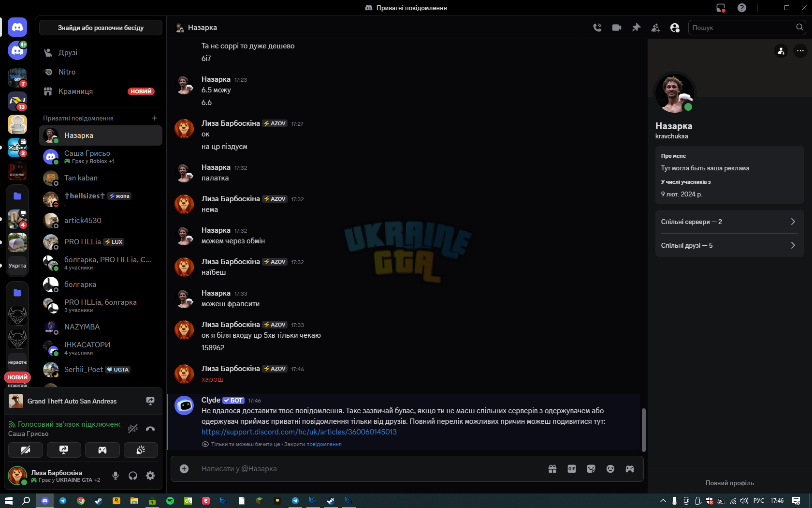Click Назарка's profile avatar in side panel
The height and width of the screenshot is (508, 812).
pyautogui.click(x=675, y=93)
